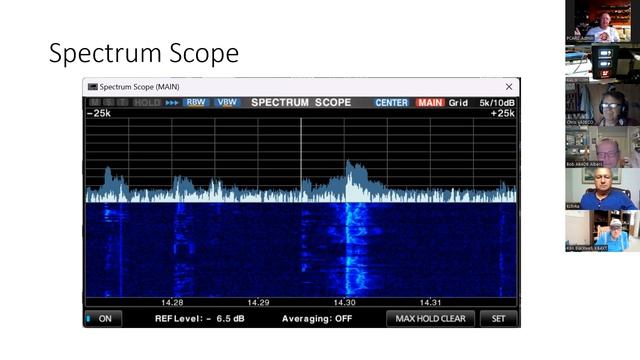This screenshot has height=360, width=640.
Task: Open the SET button
Action: tap(498, 319)
